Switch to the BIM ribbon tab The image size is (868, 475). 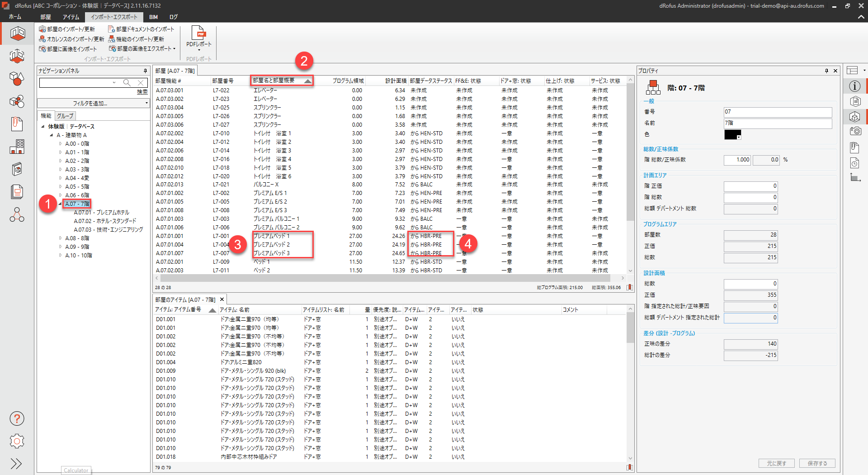[153, 17]
